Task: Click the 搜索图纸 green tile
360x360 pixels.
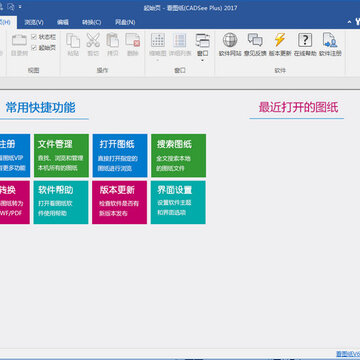Action: (x=178, y=155)
